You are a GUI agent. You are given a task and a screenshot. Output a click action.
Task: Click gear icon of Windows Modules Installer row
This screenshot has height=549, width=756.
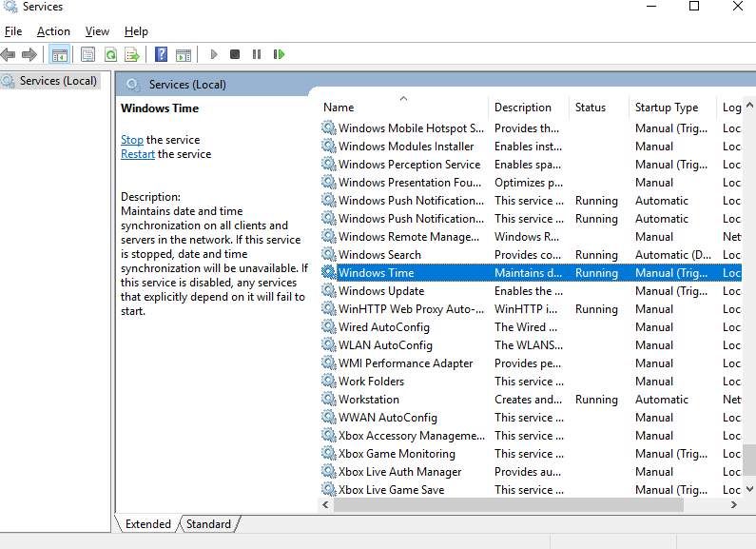[x=328, y=146]
